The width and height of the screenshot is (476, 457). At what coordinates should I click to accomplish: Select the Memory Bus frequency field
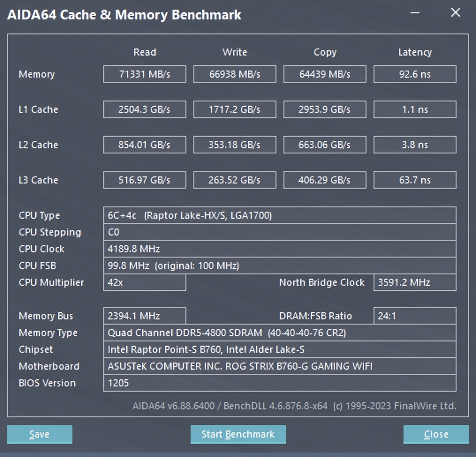tap(144, 316)
